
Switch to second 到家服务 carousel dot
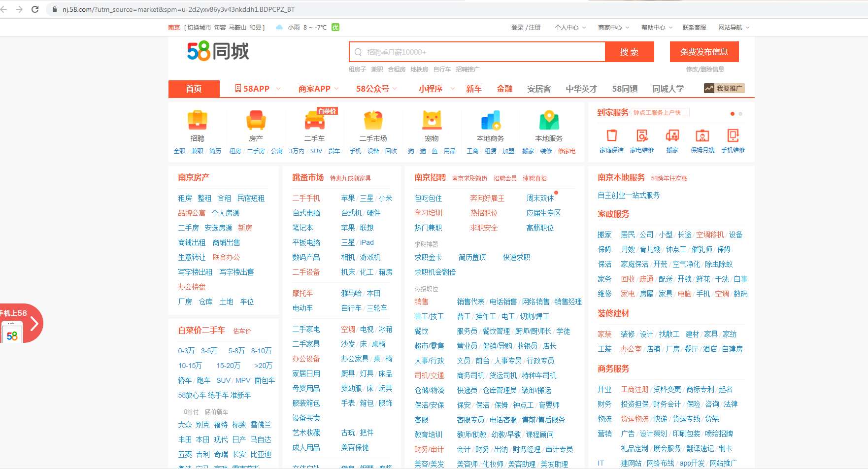click(740, 114)
